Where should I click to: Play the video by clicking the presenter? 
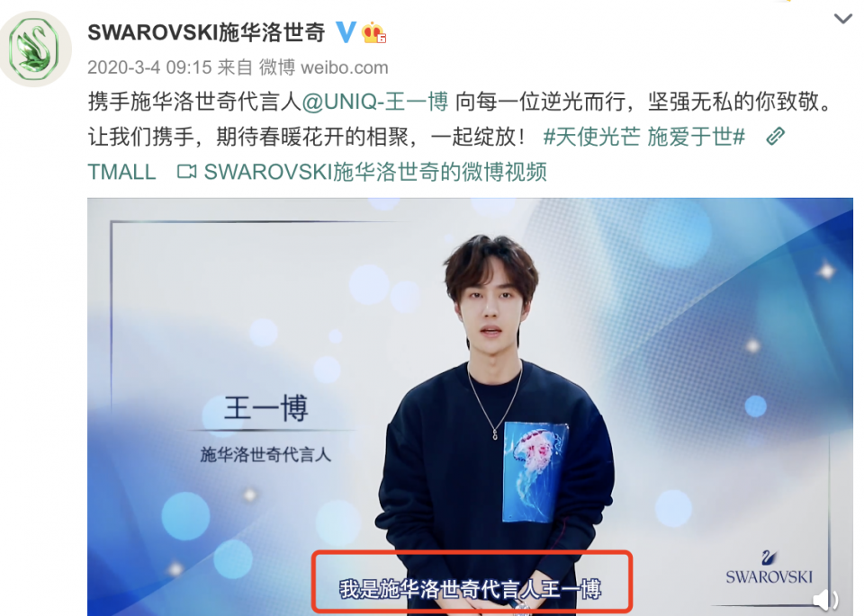point(492,418)
